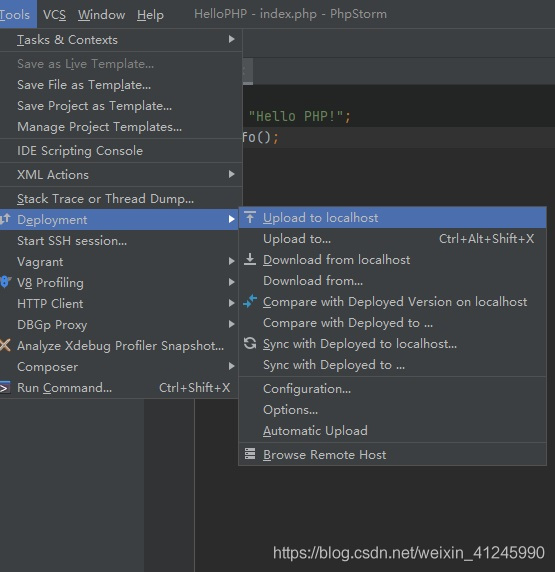Choose Analyze Xdebug Profiler Snapshot…
555x572 pixels.
pyautogui.click(x=119, y=345)
